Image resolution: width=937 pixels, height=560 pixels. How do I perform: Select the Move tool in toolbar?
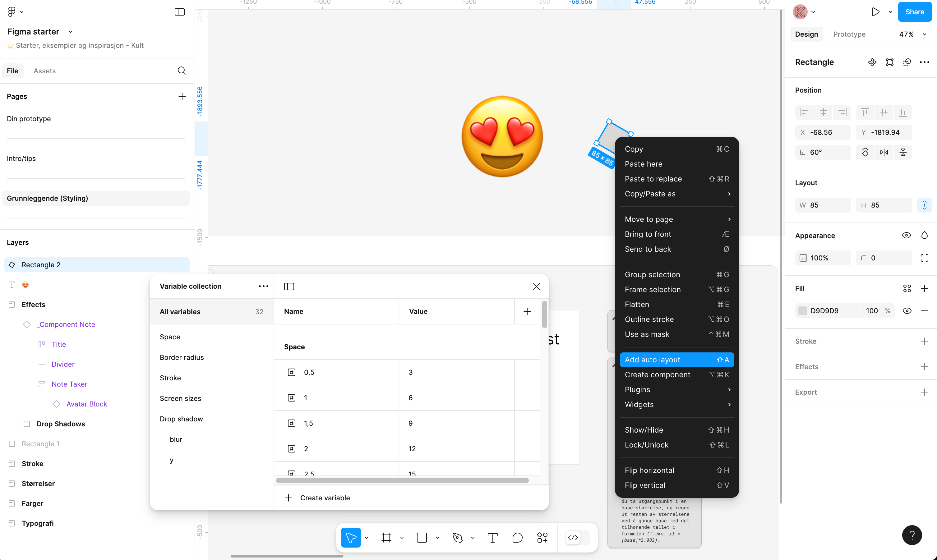coord(351,537)
